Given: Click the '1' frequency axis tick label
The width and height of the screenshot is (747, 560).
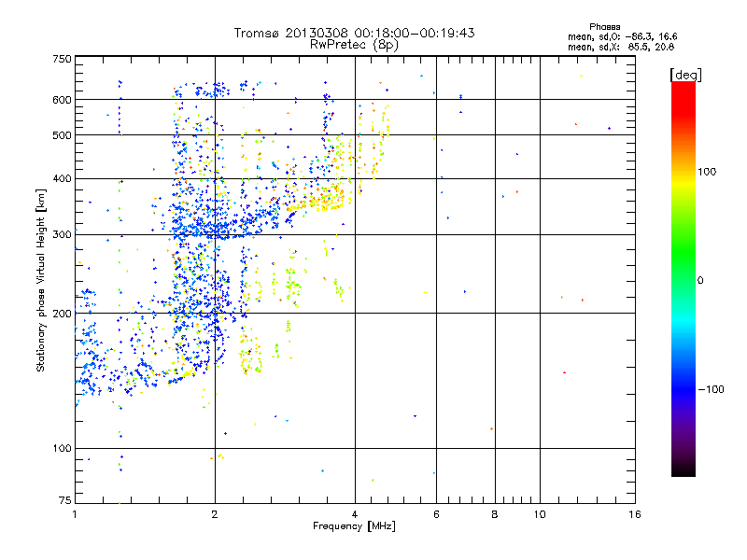Looking at the screenshot, I should (75, 514).
